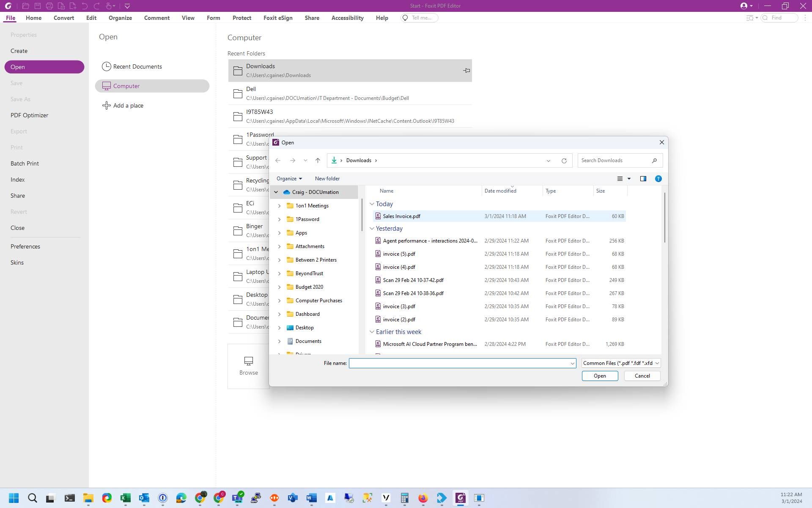Open the Protect ribbon tab

click(241, 18)
